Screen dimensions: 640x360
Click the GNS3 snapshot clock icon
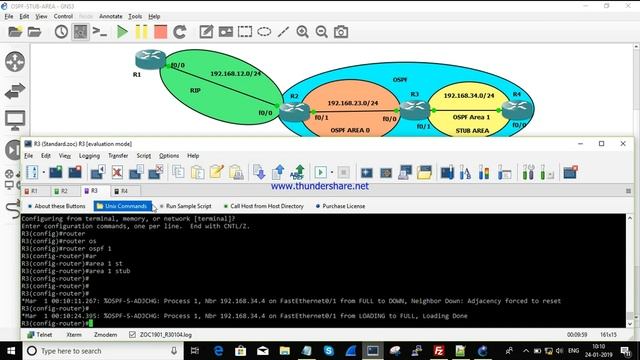[61, 32]
